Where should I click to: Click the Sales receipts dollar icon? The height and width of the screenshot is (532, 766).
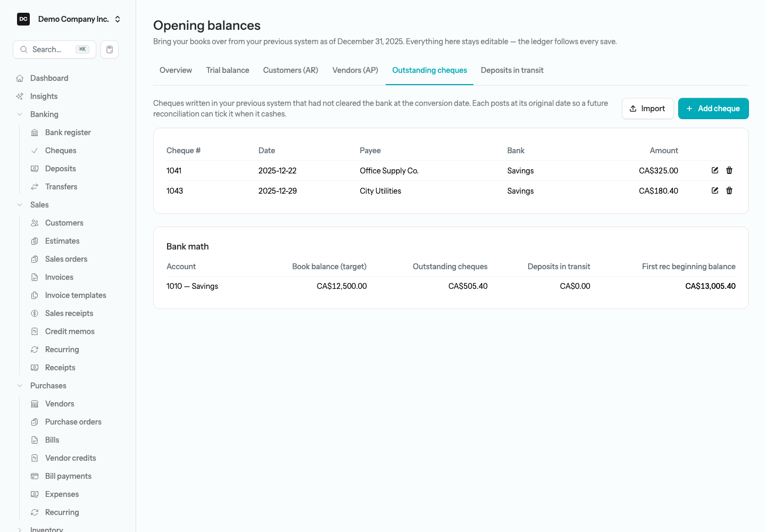click(x=35, y=313)
